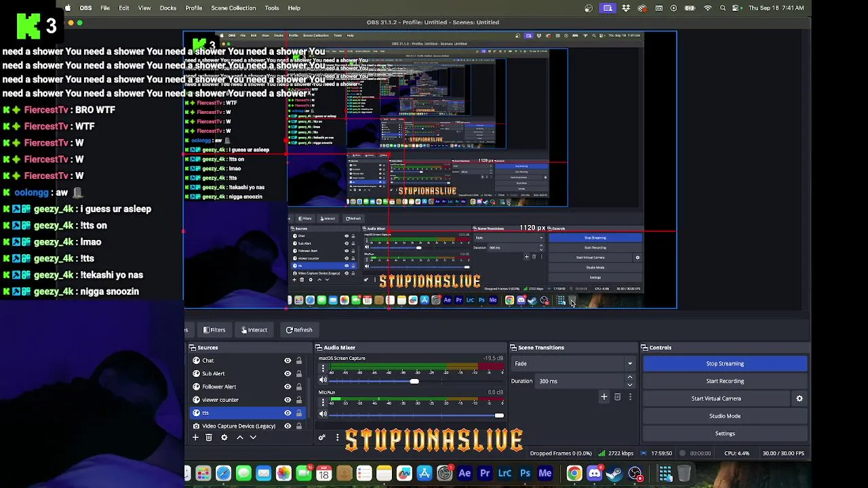Move selected source up
This screenshot has height=488, width=868.
pyautogui.click(x=239, y=438)
